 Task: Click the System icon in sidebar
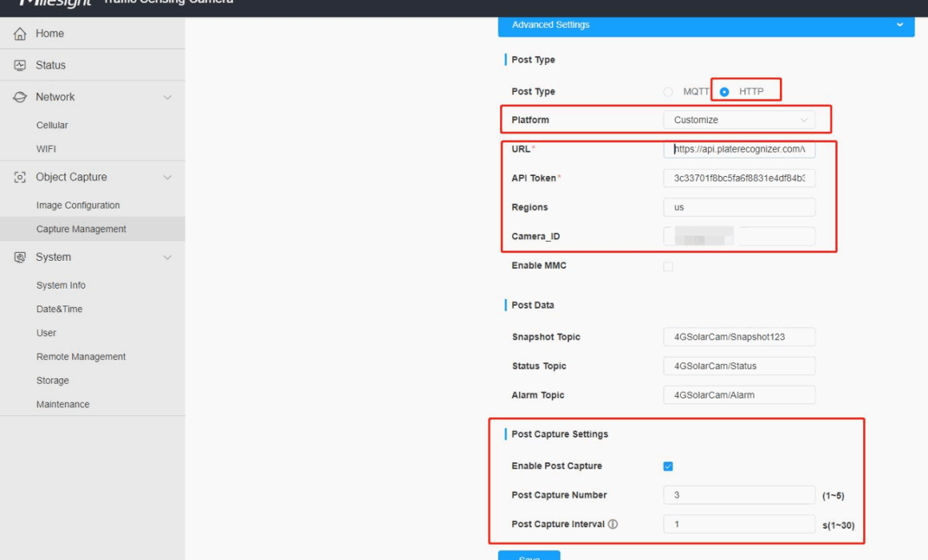pos(20,258)
